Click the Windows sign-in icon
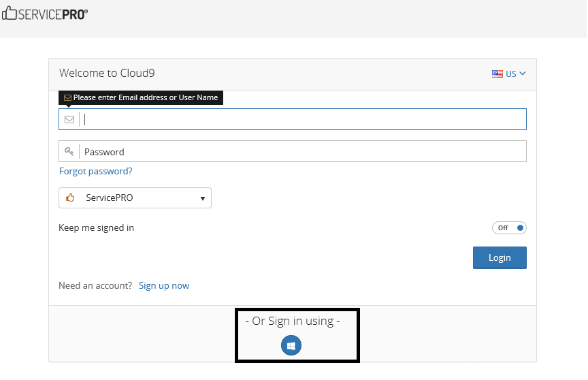 (x=291, y=346)
